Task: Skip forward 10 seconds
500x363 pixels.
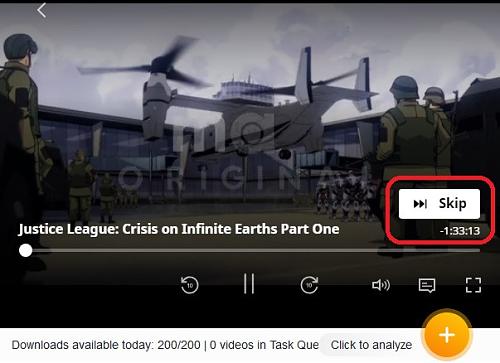Action: (309, 285)
